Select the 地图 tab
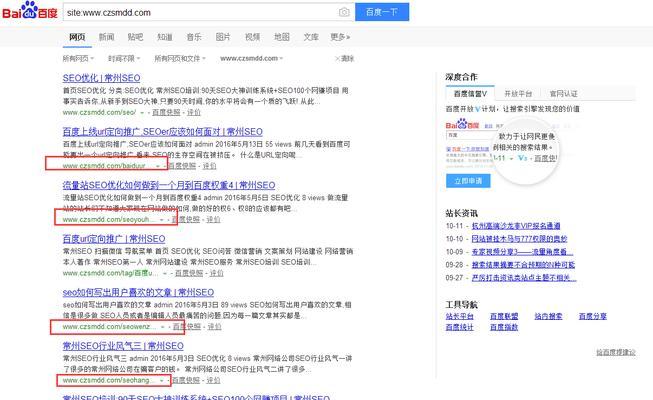 [282, 37]
